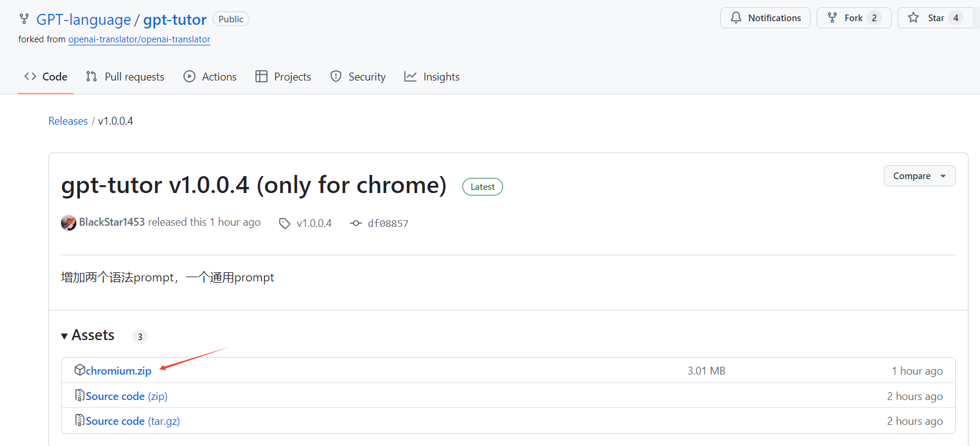Click '2 hours ago' in Source code (zip) row
Viewport: 980px width, 446px height.
click(x=915, y=396)
